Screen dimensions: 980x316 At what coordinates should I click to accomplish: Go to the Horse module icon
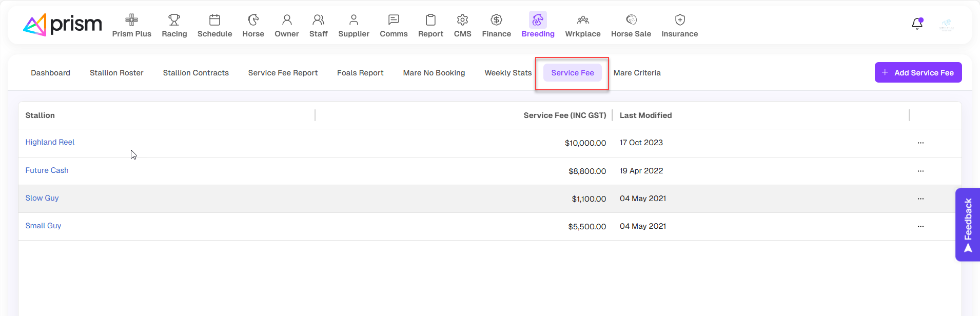click(253, 20)
